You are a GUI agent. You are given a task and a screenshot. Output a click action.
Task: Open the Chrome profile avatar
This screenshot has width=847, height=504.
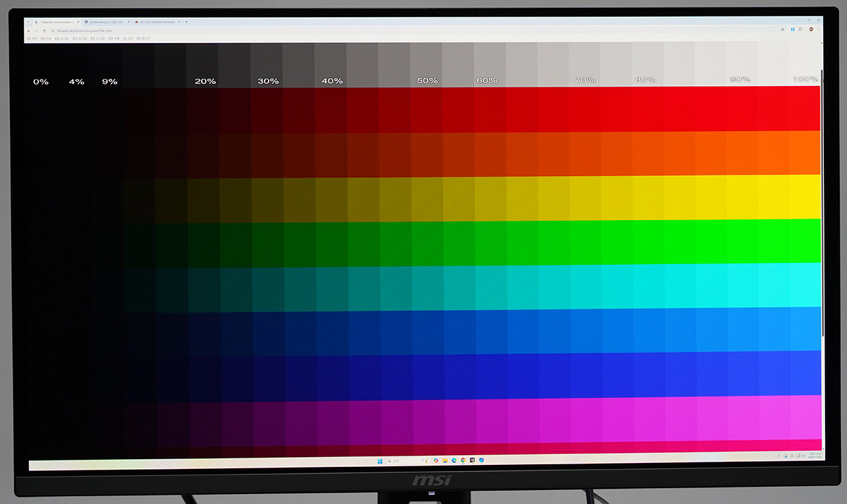pos(811,29)
